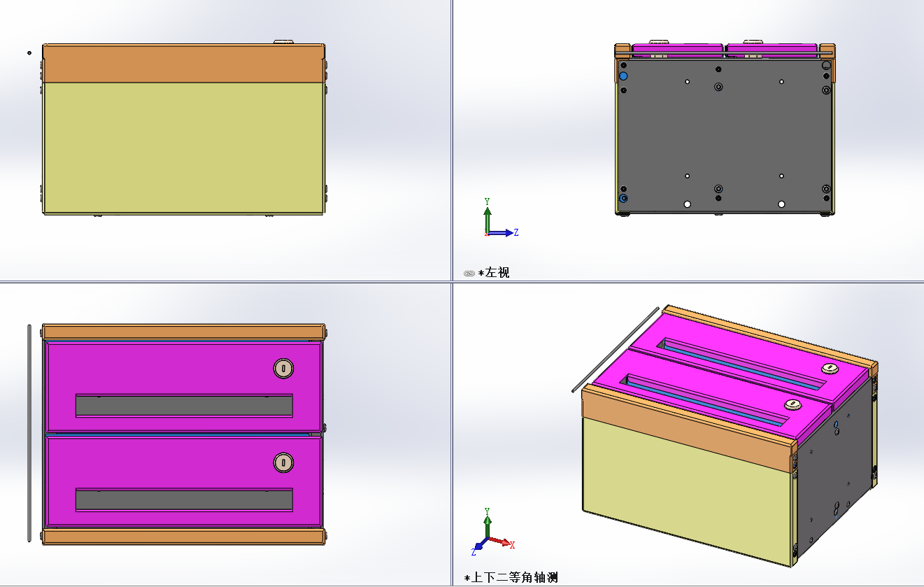Screen dimensions: 924x587
Task: Select the upper gray slot in top-down view
Action: tap(184, 406)
